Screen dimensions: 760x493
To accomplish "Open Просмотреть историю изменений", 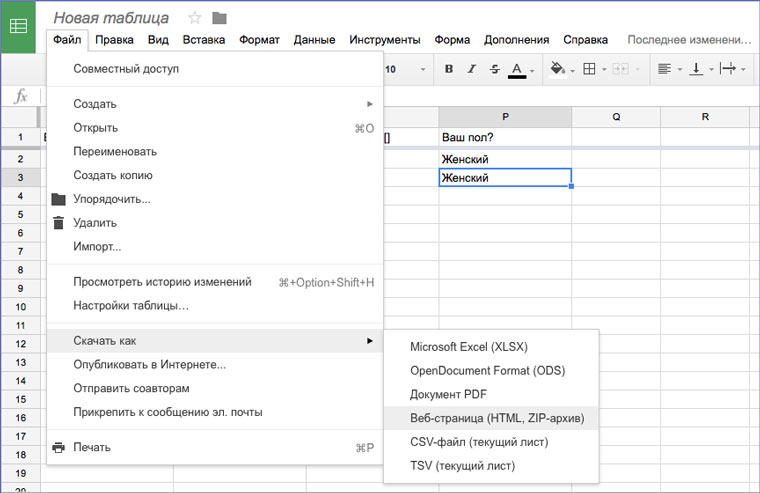I will pos(215,282).
